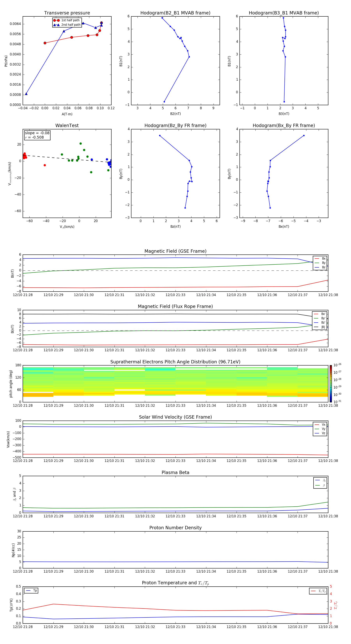
Task: Click 'Proton Temperature and Te/Tp' title
Action: click(x=175, y=583)
